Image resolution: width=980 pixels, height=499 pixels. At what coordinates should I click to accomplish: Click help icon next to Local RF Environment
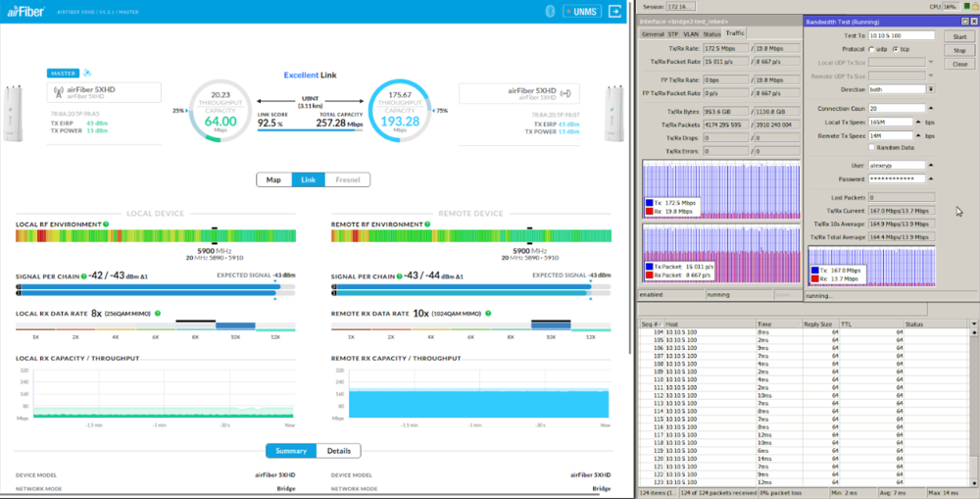(105, 225)
